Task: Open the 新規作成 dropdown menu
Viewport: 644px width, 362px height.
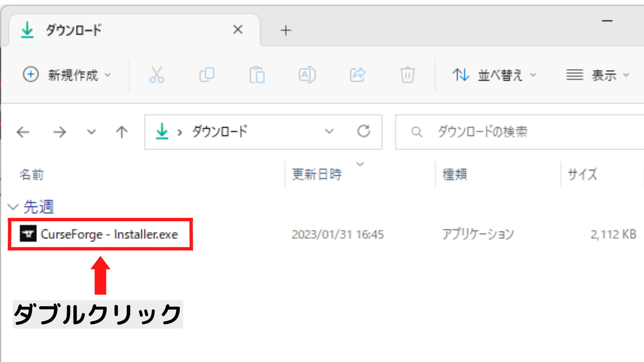Action: click(x=67, y=75)
